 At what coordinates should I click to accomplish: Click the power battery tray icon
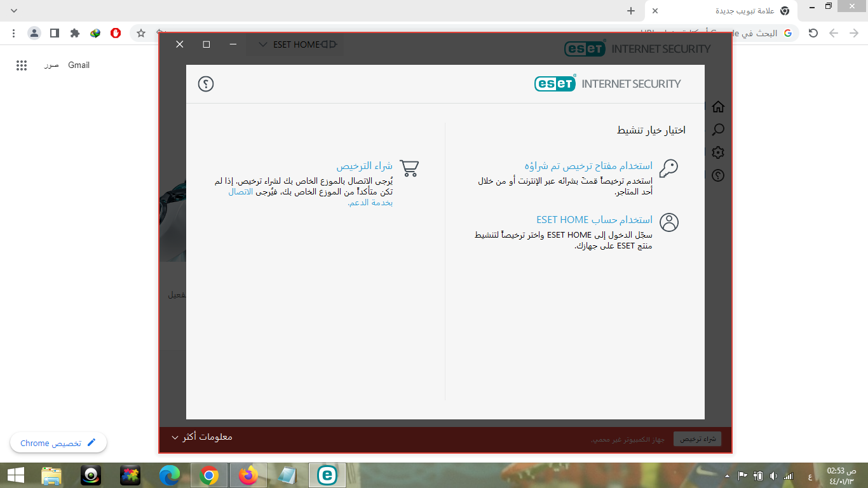(757, 476)
